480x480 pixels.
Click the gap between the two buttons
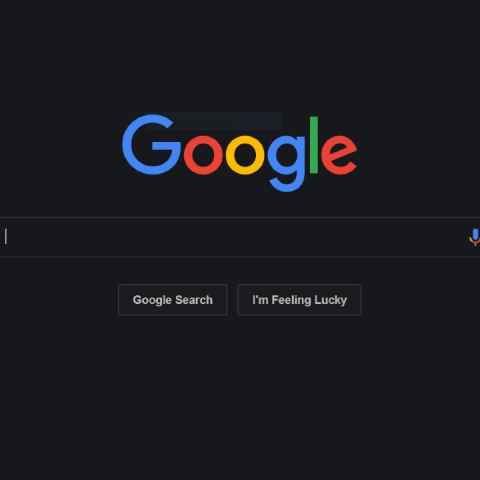pos(233,300)
